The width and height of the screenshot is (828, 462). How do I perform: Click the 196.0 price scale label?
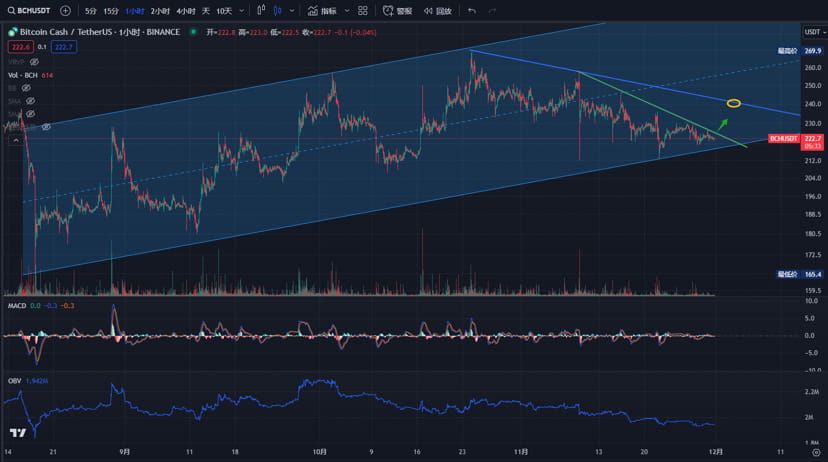(812, 196)
